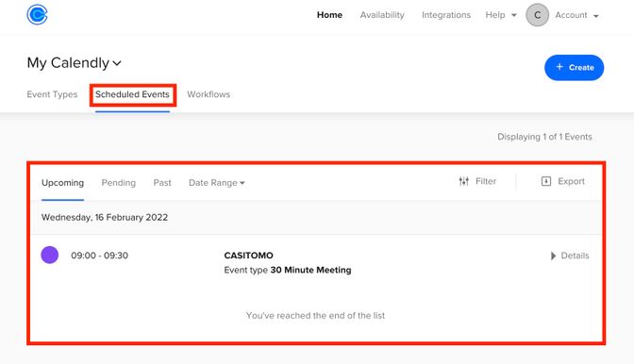Show Past events tab
The height and width of the screenshot is (364, 634).
coord(162,183)
